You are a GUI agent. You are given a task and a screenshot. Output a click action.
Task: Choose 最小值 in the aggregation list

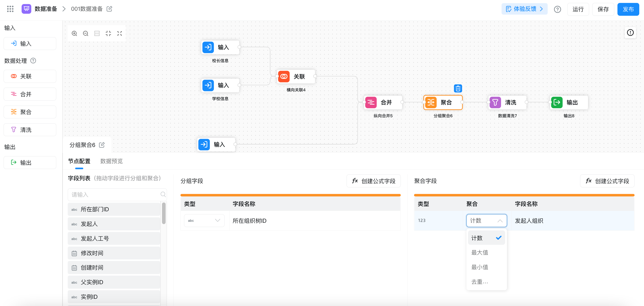(486, 267)
